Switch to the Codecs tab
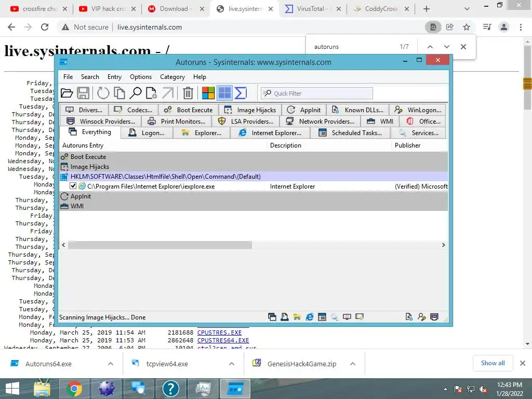 (134, 110)
